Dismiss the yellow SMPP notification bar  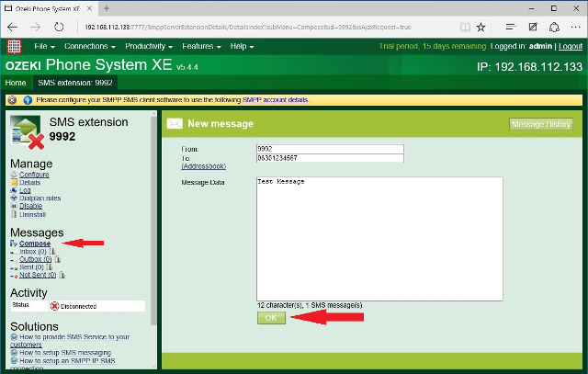coord(12,100)
